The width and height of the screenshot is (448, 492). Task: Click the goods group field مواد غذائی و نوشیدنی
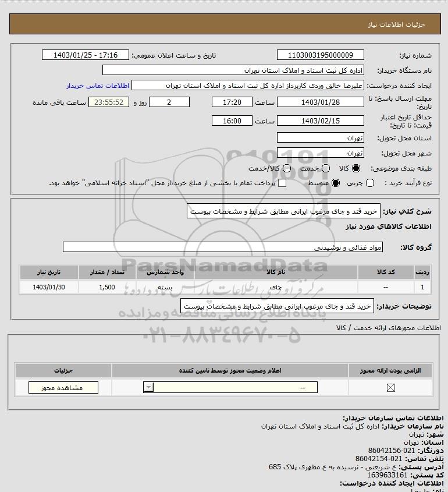pos(223,247)
